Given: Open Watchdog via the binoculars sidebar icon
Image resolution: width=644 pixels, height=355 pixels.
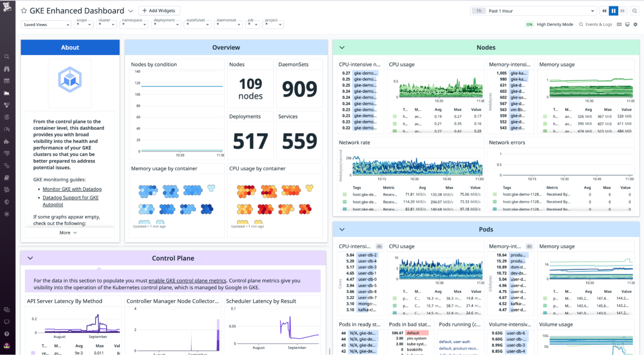Looking at the screenshot, I should coord(6,69).
